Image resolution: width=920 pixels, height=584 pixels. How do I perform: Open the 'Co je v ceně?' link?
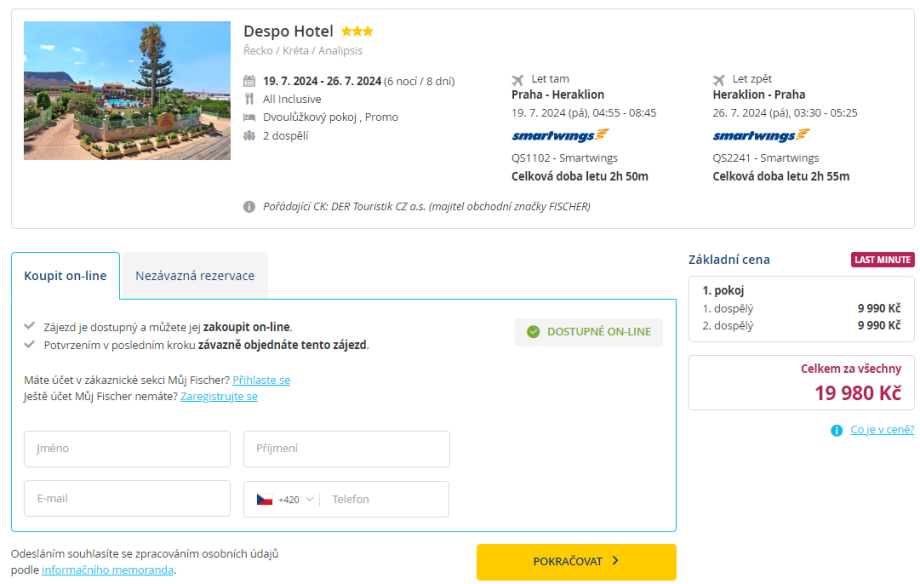coord(882,430)
